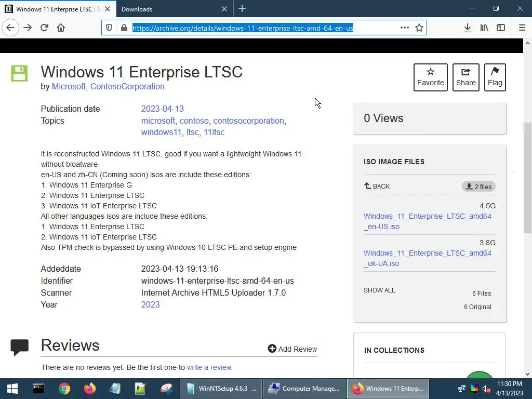Open pinned Firefox icon in taskbar
This screenshot has width=532, height=399.
pos(90,389)
